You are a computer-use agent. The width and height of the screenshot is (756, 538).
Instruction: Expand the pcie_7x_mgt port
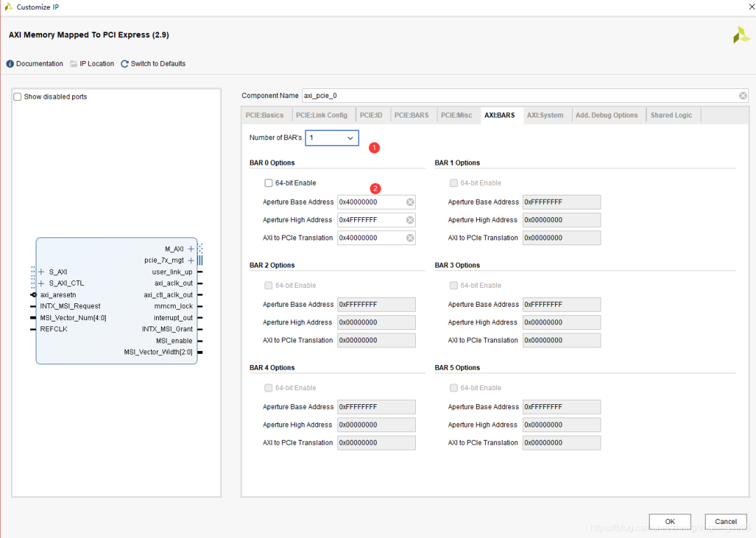[191, 261]
